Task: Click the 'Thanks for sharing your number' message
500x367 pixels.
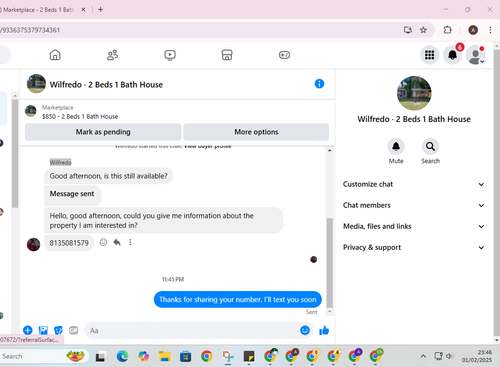Action: [237, 299]
